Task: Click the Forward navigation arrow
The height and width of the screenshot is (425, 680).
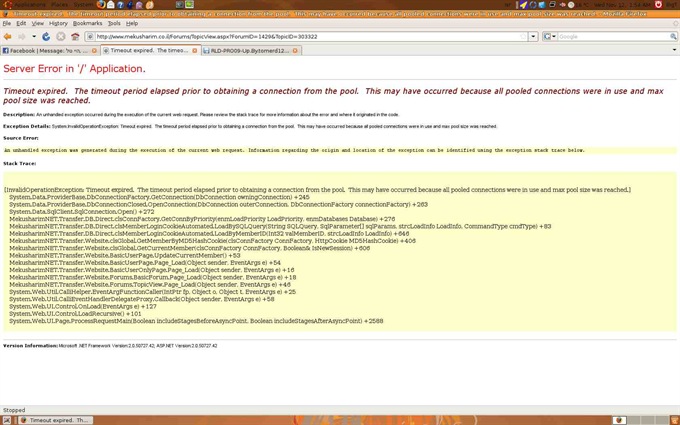Action: pos(22,36)
